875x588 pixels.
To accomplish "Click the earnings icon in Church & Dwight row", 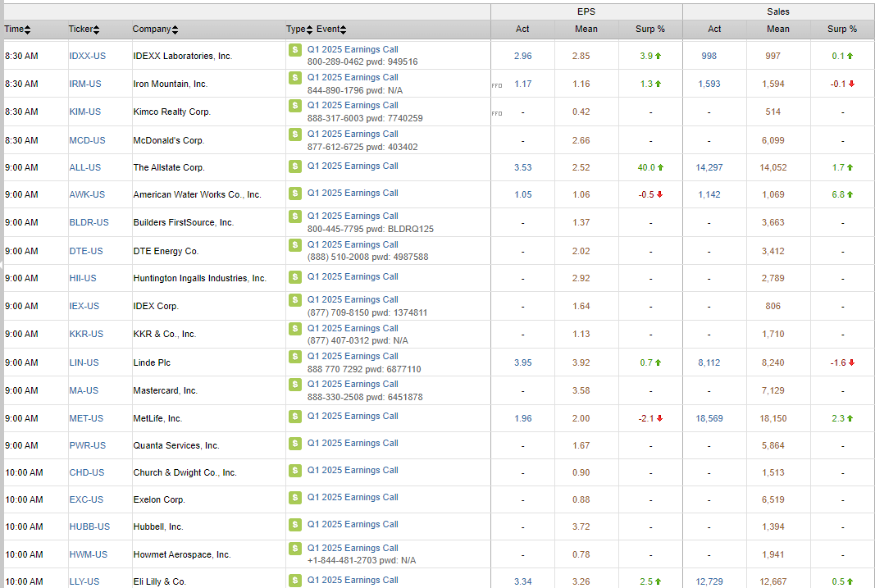I will 295,470.
